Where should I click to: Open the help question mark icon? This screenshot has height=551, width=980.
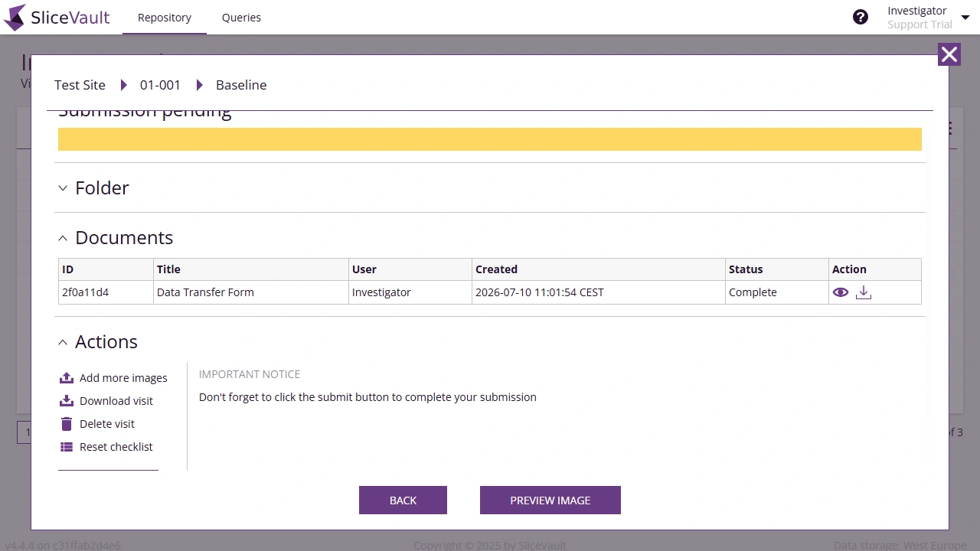click(861, 17)
